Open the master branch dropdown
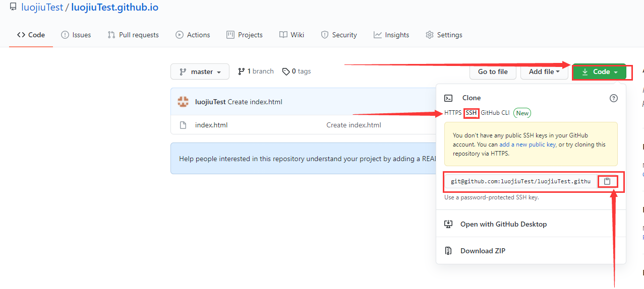 pos(200,72)
